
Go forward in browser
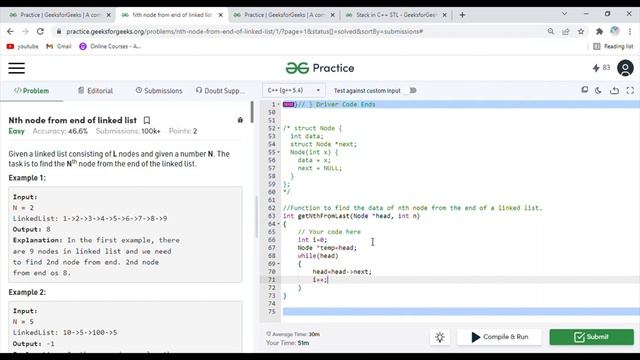25,31
